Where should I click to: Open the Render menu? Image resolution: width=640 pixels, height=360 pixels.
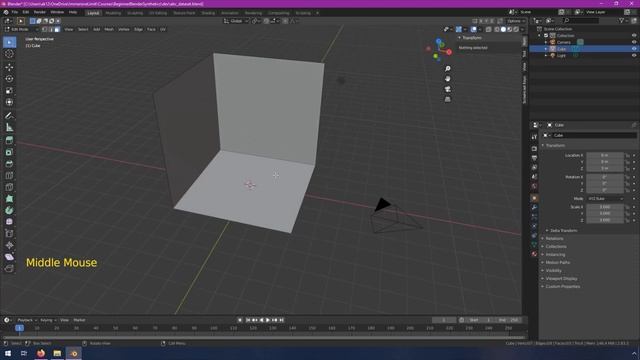(x=40, y=12)
